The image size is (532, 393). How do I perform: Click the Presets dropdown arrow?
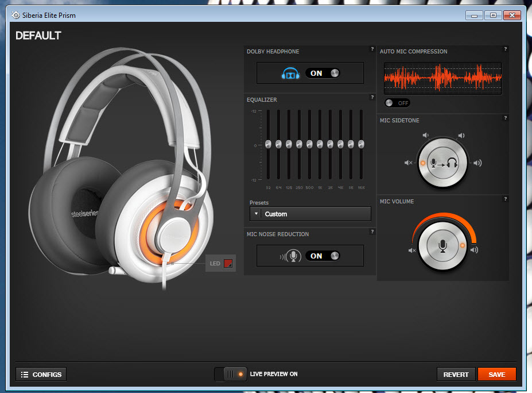pyautogui.click(x=256, y=214)
